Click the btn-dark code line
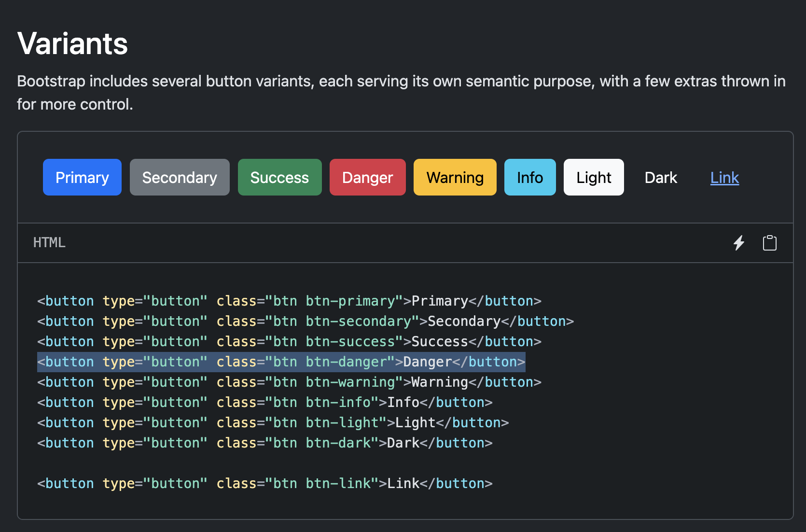 click(265, 443)
